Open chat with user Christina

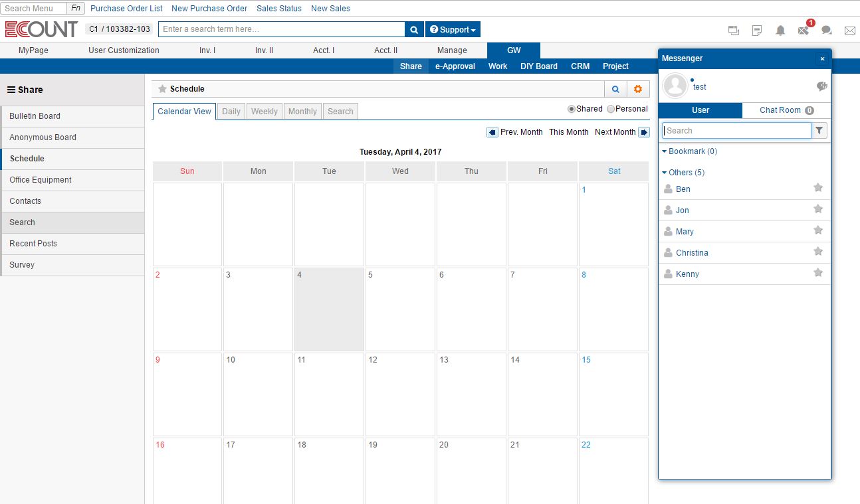tap(692, 253)
